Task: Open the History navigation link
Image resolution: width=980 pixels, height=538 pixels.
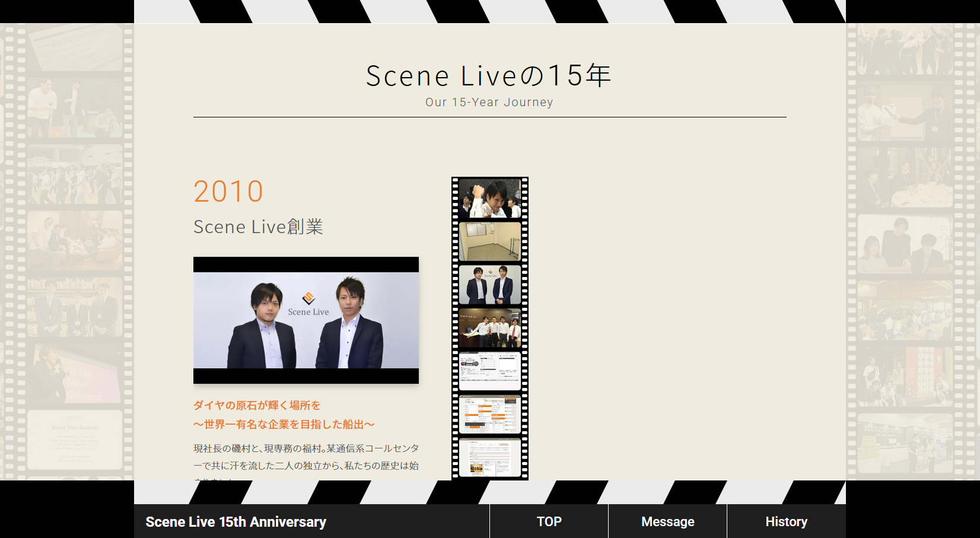Action: 786,521
